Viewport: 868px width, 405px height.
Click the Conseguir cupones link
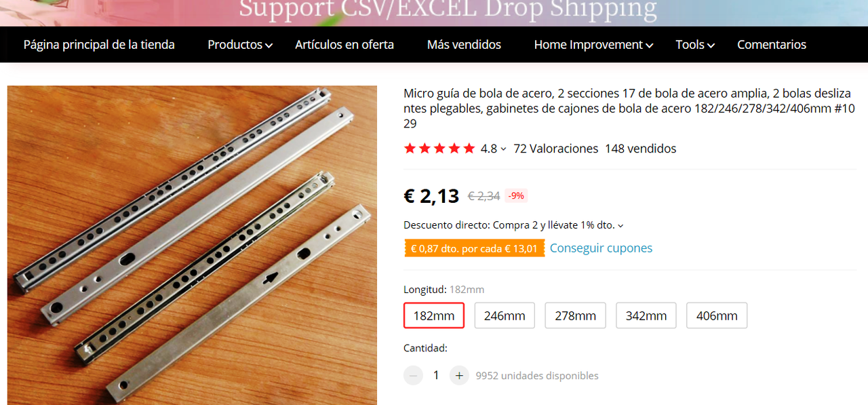(601, 248)
